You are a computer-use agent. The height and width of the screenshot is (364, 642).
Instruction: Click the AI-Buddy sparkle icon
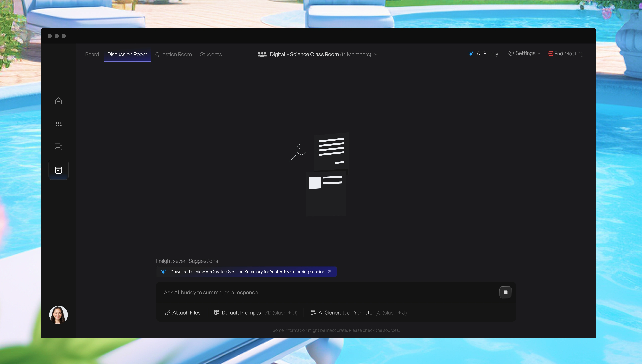471,54
